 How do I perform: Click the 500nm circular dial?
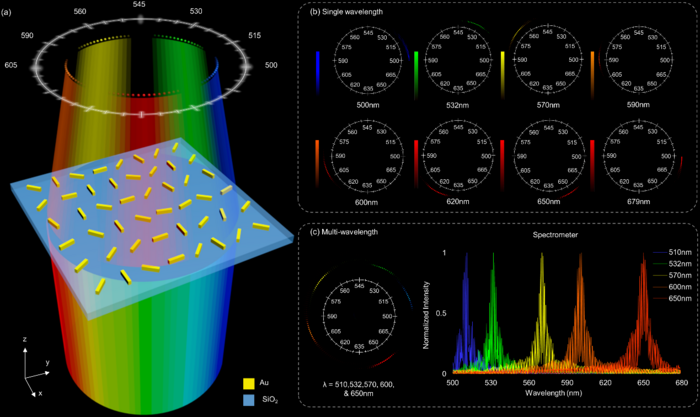click(x=362, y=60)
